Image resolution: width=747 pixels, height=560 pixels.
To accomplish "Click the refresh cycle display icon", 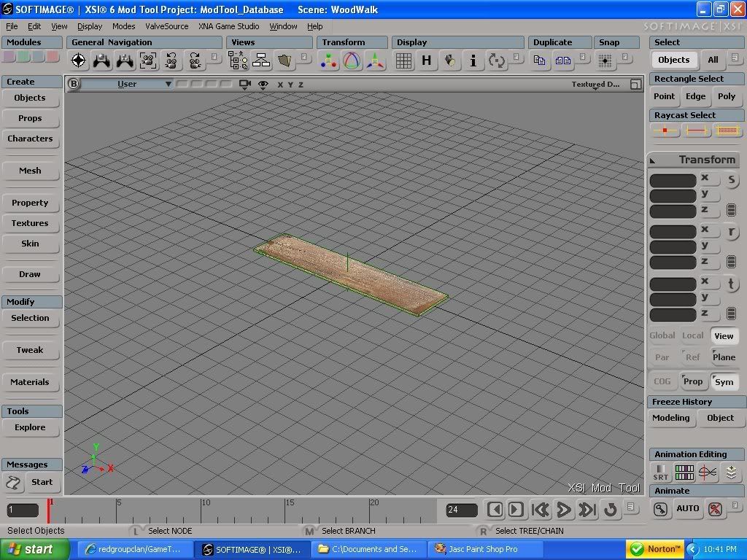I will tap(496, 61).
